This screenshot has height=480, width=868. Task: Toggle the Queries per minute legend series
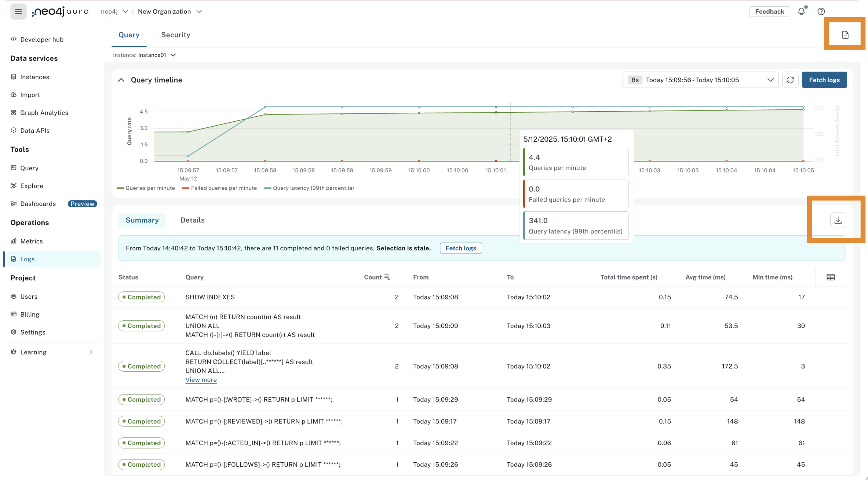point(146,188)
